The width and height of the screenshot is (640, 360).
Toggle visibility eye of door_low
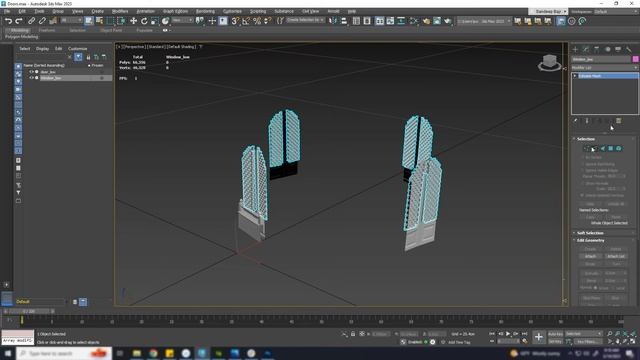coord(31,72)
